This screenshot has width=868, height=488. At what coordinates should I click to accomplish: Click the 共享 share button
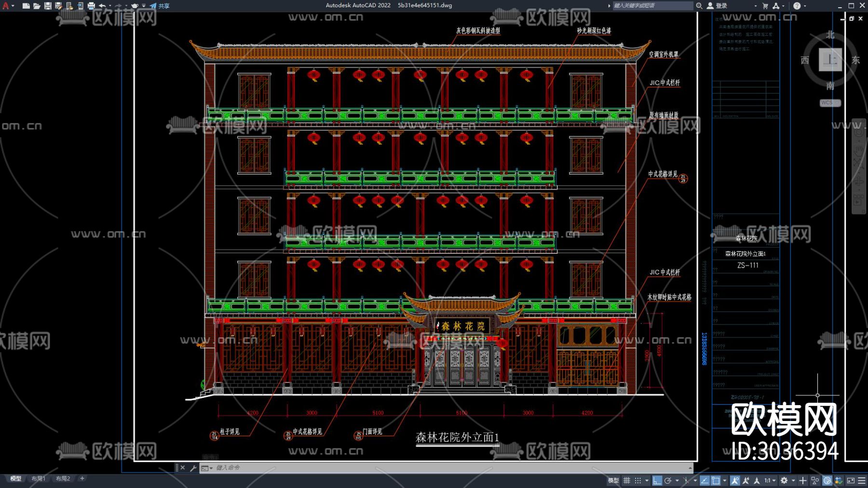pyautogui.click(x=160, y=6)
